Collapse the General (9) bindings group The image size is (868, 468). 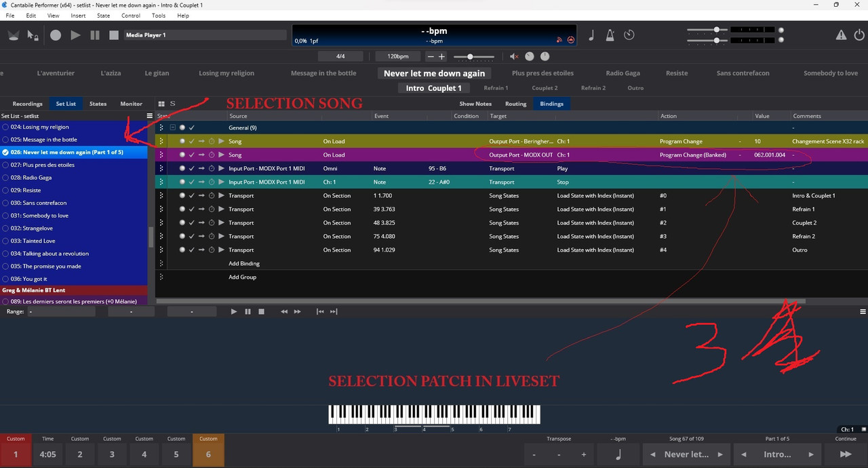[x=173, y=128]
